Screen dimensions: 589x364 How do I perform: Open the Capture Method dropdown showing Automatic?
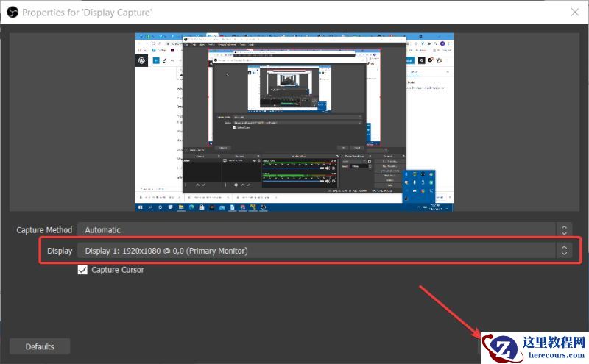point(325,230)
